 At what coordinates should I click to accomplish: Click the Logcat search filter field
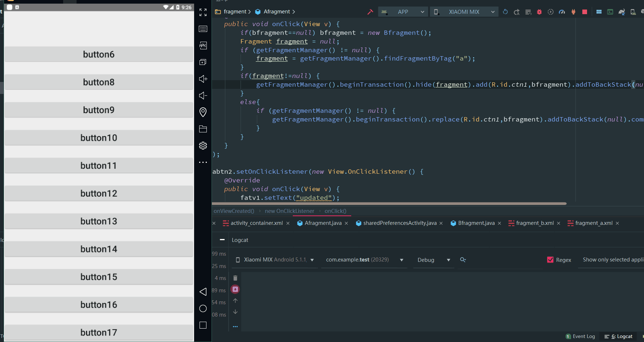pos(501,260)
